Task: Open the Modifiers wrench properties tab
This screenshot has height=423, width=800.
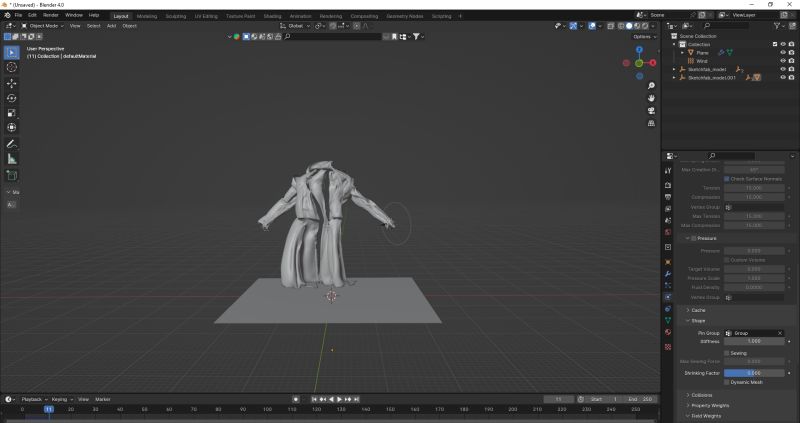Action: [668, 274]
